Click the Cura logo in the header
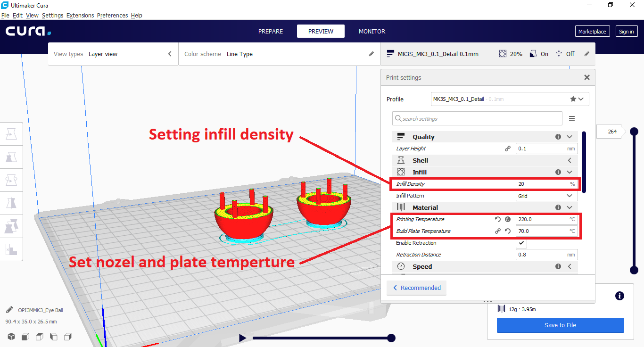Screen dimensions: 644x347 click(28, 31)
